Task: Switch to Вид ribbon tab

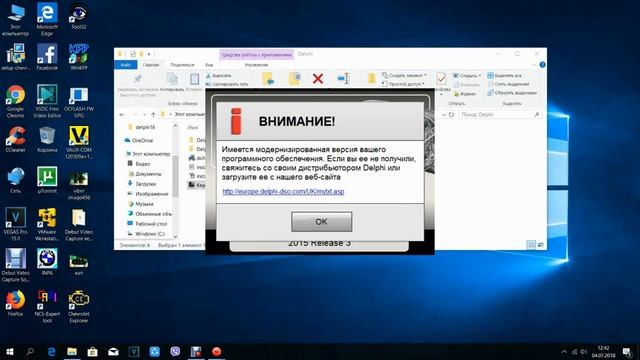Action: pyautogui.click(x=209, y=65)
